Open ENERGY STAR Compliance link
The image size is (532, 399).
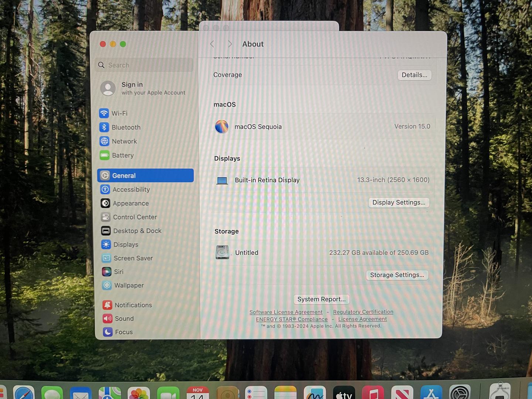292,319
